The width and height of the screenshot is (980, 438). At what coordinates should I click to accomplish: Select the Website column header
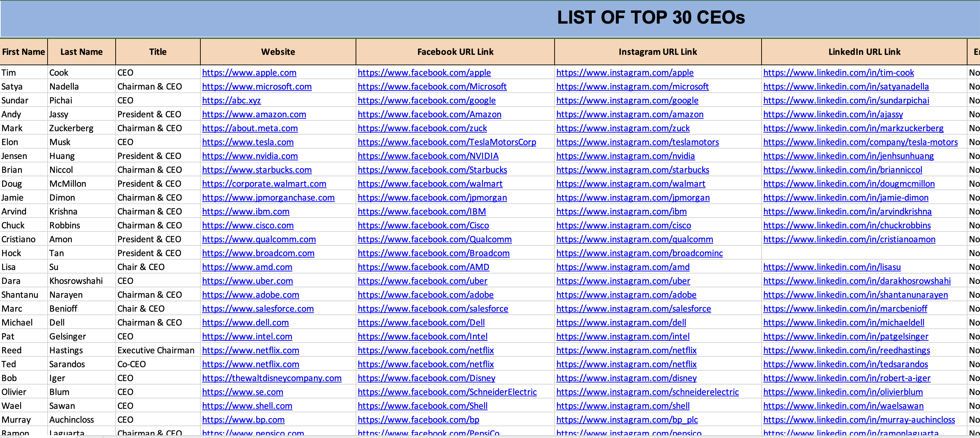point(278,52)
